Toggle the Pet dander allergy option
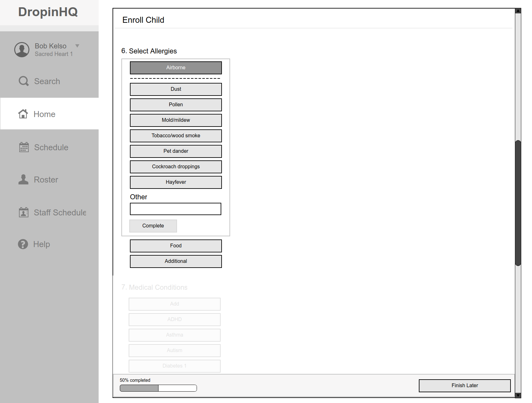The width and height of the screenshot is (532, 403). [x=176, y=151]
